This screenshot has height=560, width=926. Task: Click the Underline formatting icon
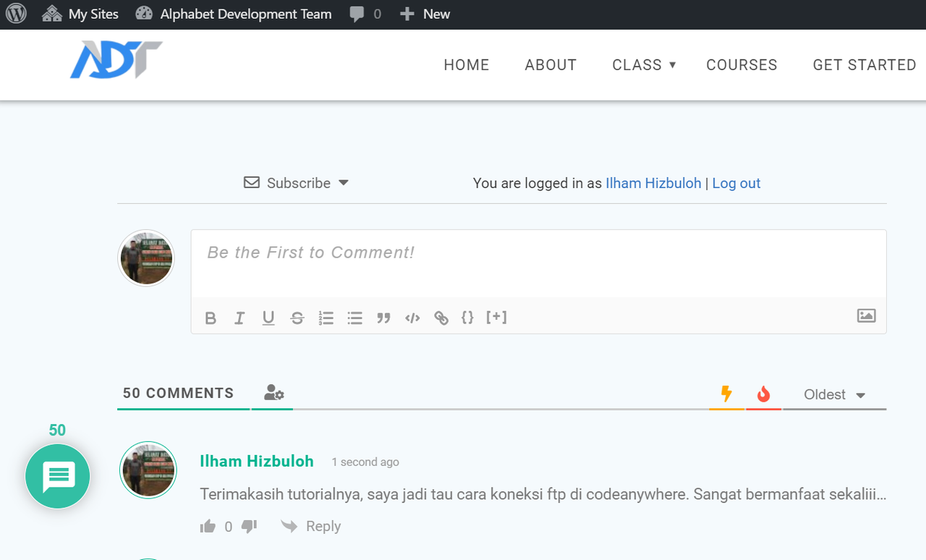coord(268,318)
